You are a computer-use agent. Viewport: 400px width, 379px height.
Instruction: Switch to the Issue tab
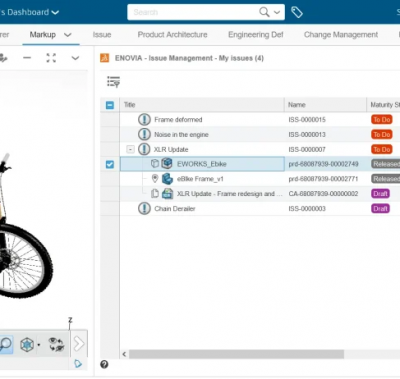(102, 35)
